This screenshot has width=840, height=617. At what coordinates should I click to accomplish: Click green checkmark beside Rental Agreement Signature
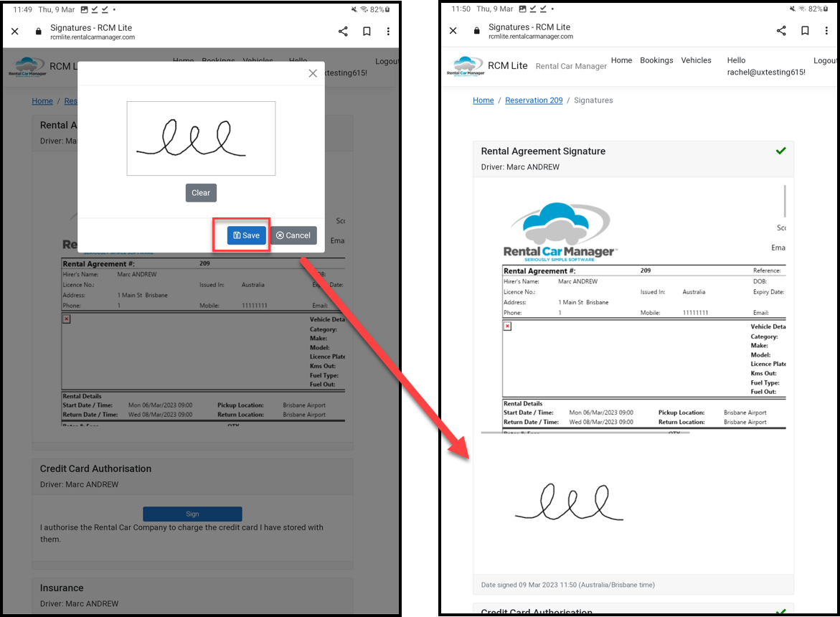(x=781, y=151)
